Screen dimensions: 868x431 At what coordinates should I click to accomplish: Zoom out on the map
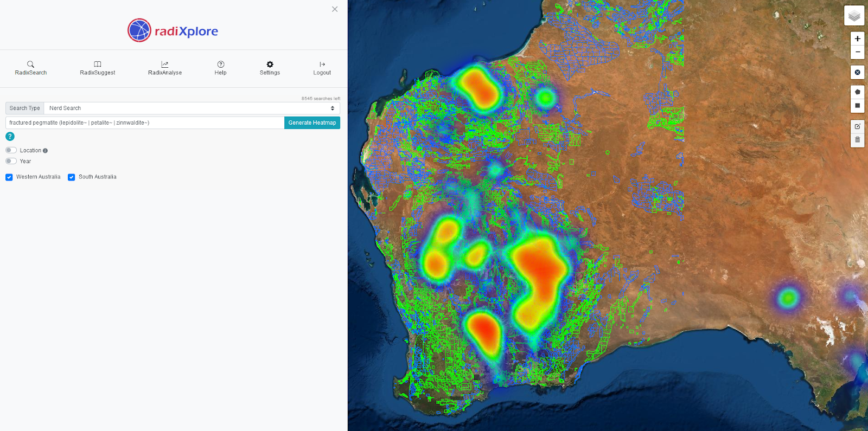[857, 52]
